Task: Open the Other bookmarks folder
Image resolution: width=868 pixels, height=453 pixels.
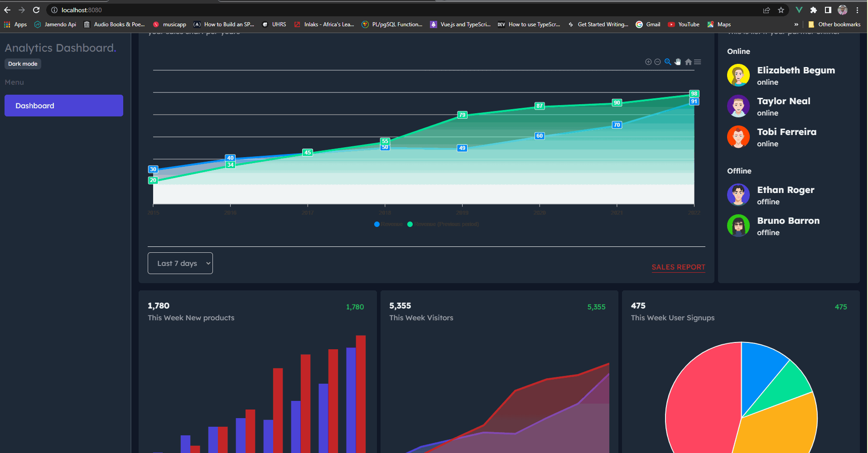Action: (x=834, y=24)
